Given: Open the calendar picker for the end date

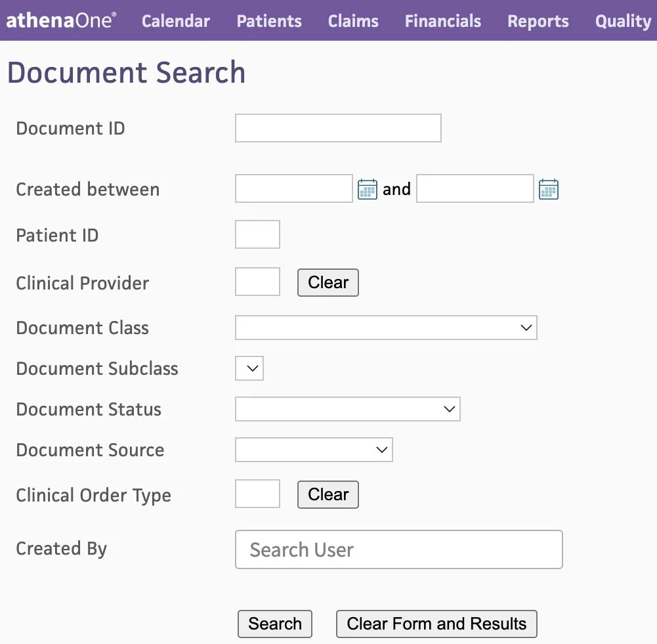Looking at the screenshot, I should coord(549,188).
